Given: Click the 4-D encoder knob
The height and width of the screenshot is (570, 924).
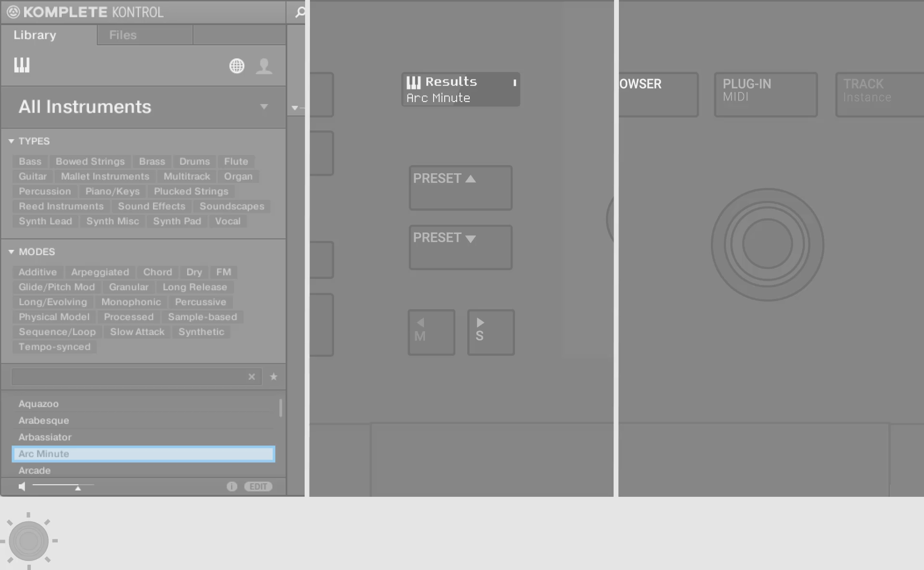Looking at the screenshot, I should tap(768, 245).
